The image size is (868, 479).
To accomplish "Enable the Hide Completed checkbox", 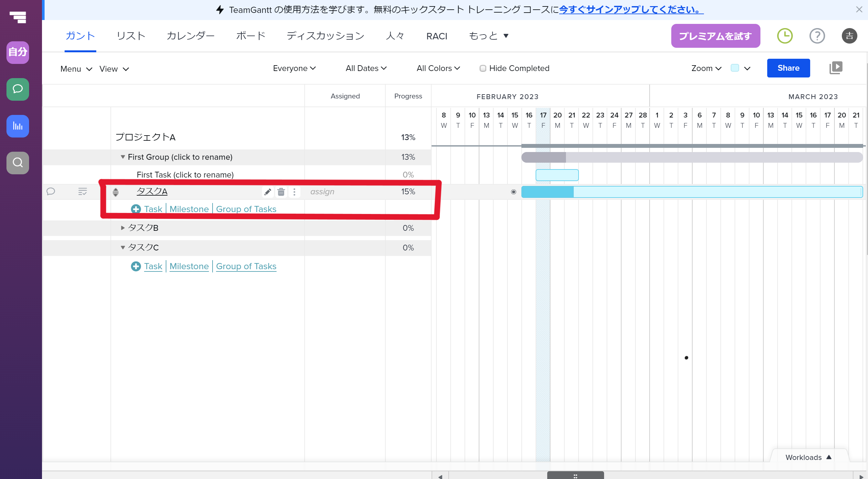I will pos(483,68).
